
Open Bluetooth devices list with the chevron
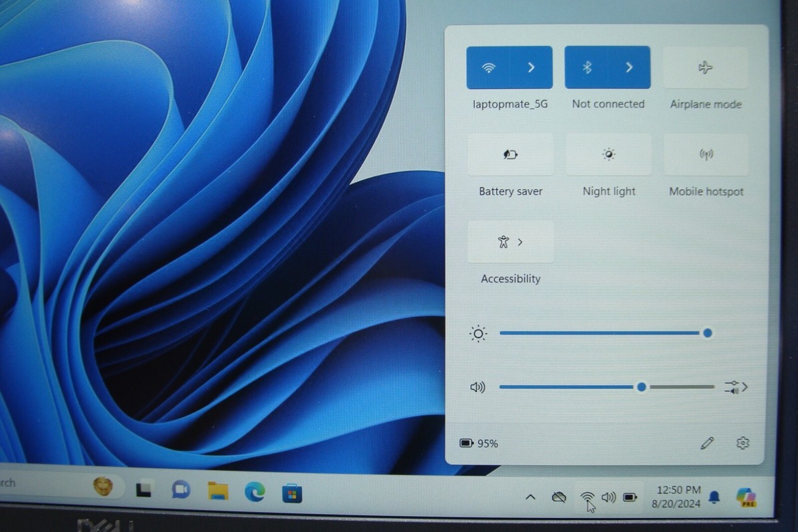[x=629, y=67]
